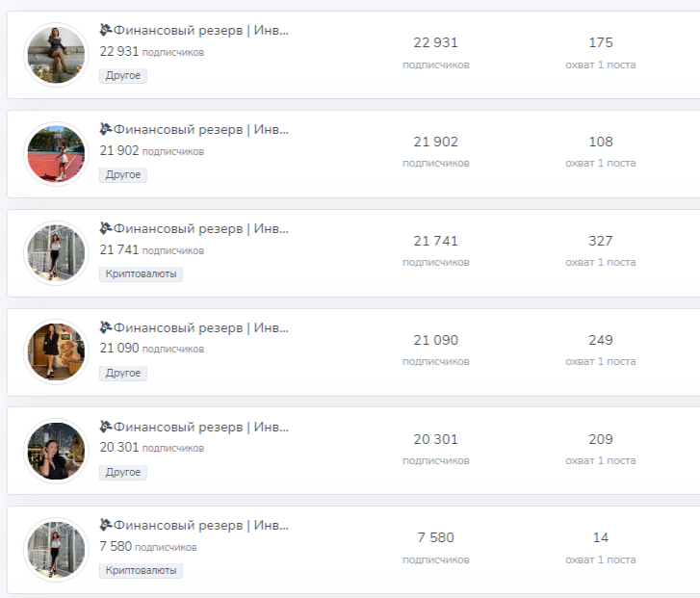Image resolution: width=700 pixels, height=598 pixels.
Task: Select the avatar of the 21 090 subscribers channel
Action: pos(55,352)
